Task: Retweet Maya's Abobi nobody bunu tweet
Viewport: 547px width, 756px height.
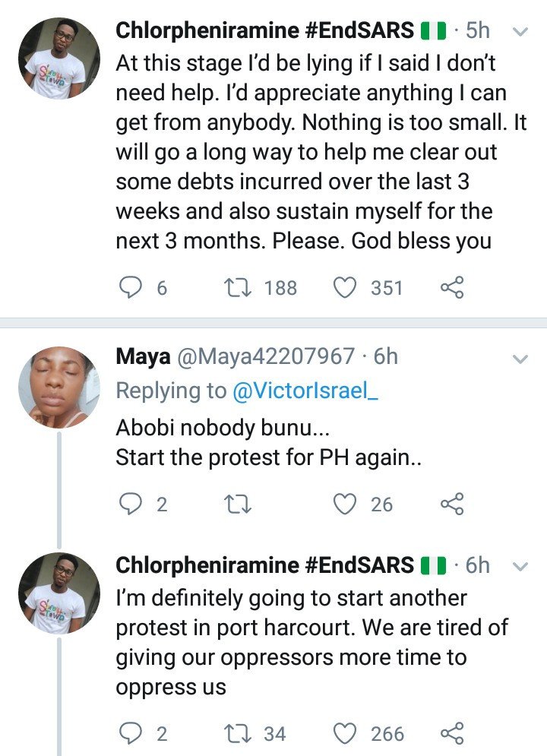Action: point(238,505)
